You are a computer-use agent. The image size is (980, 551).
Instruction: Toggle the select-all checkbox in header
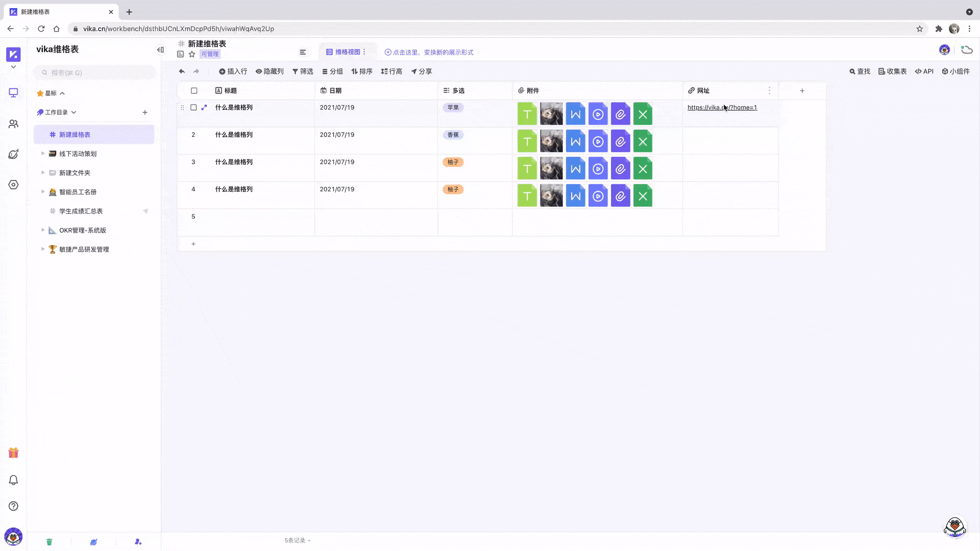point(194,90)
